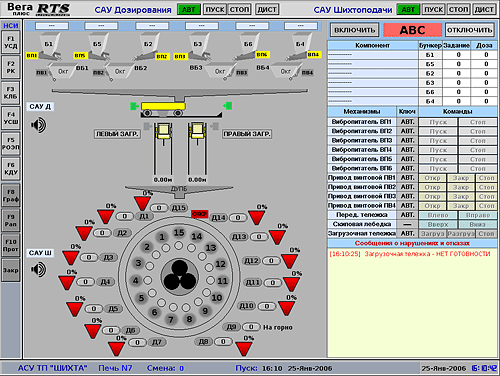
Task: Click the ЛЕВЫЙ ЗАГР. button
Action: coord(117,134)
